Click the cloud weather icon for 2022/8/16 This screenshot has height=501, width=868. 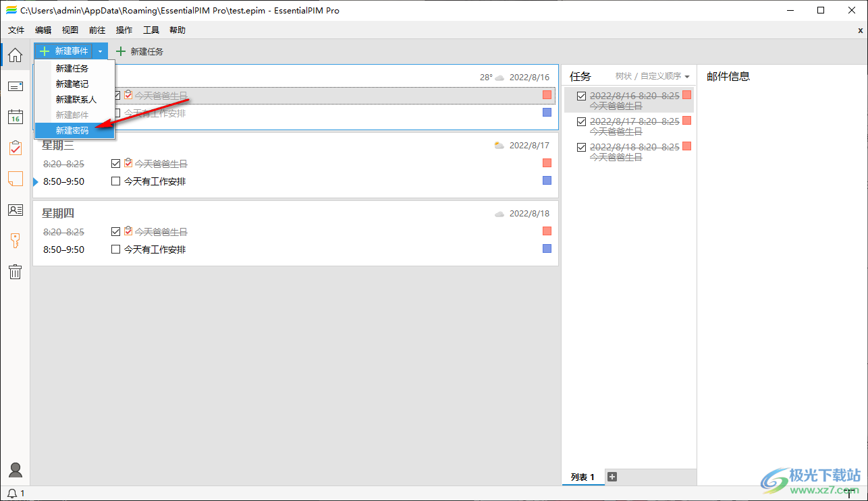[x=499, y=78]
